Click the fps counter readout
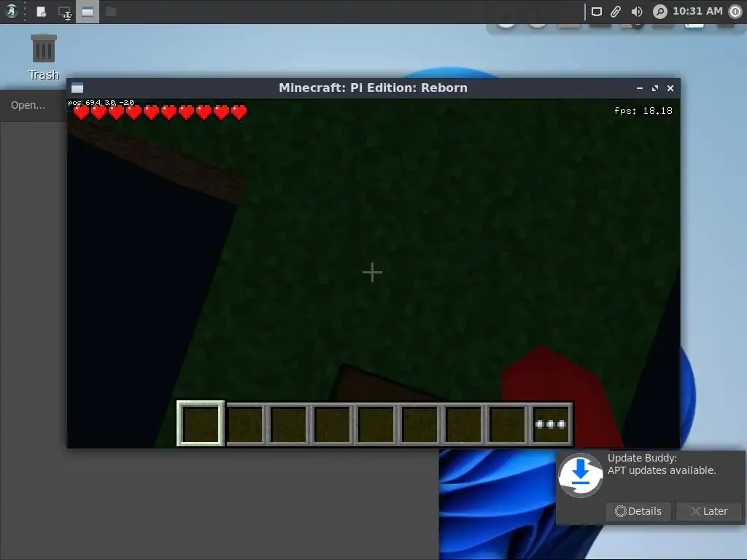Viewport: 747px width, 560px height. [643, 111]
